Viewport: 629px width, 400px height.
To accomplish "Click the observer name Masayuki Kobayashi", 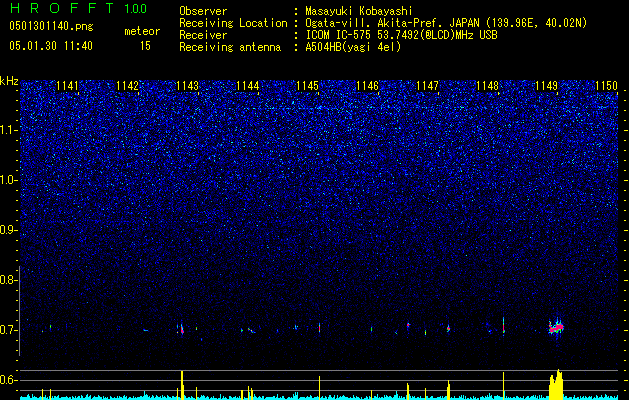I will (359, 11).
